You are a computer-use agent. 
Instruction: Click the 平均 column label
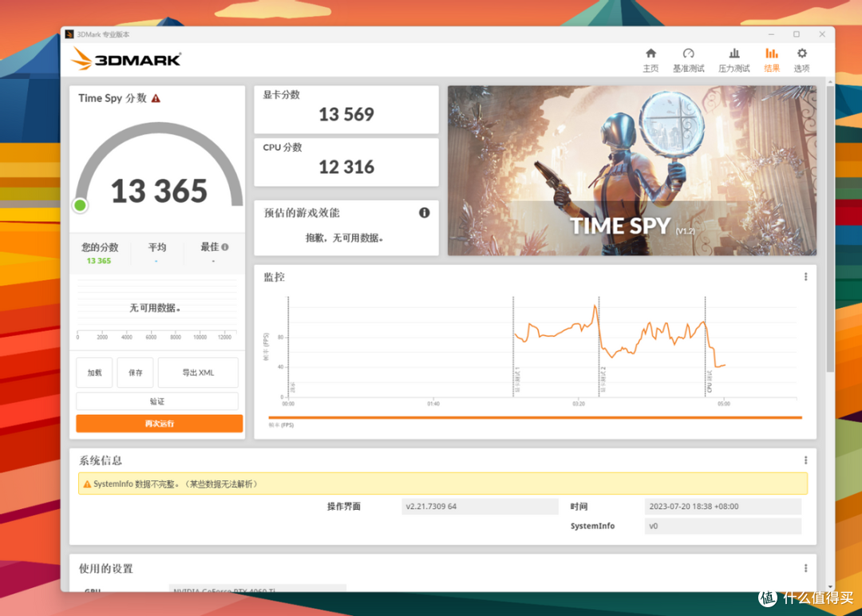[157, 247]
